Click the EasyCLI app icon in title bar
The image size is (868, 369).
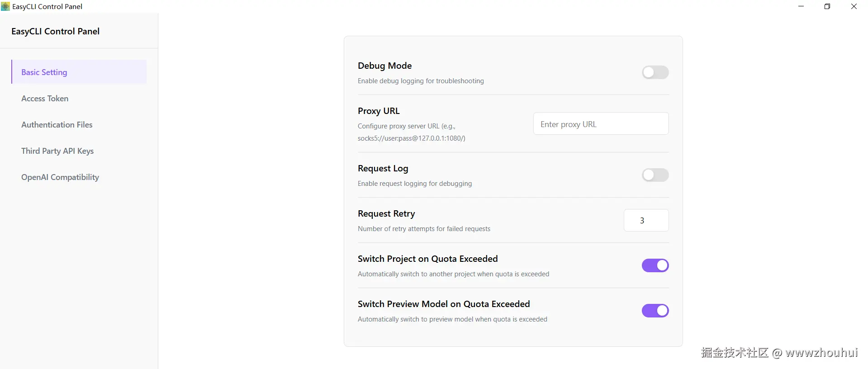coord(5,6)
